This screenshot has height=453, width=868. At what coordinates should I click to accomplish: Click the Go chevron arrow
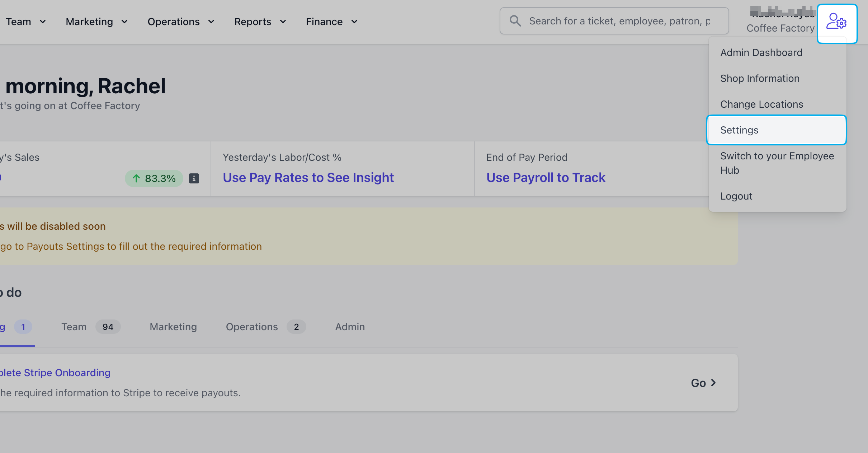pos(713,383)
